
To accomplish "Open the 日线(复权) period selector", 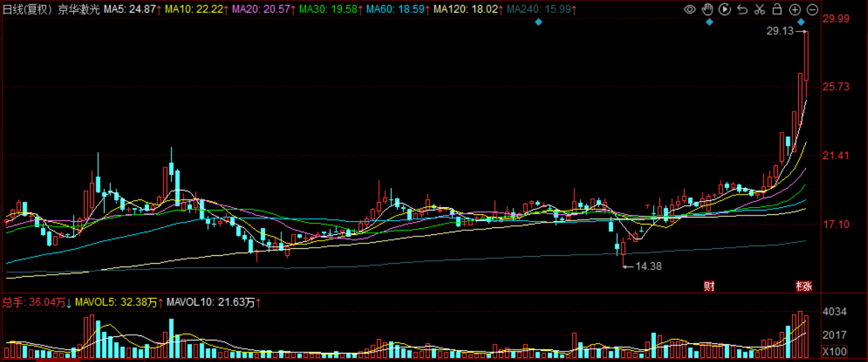I will (28, 9).
